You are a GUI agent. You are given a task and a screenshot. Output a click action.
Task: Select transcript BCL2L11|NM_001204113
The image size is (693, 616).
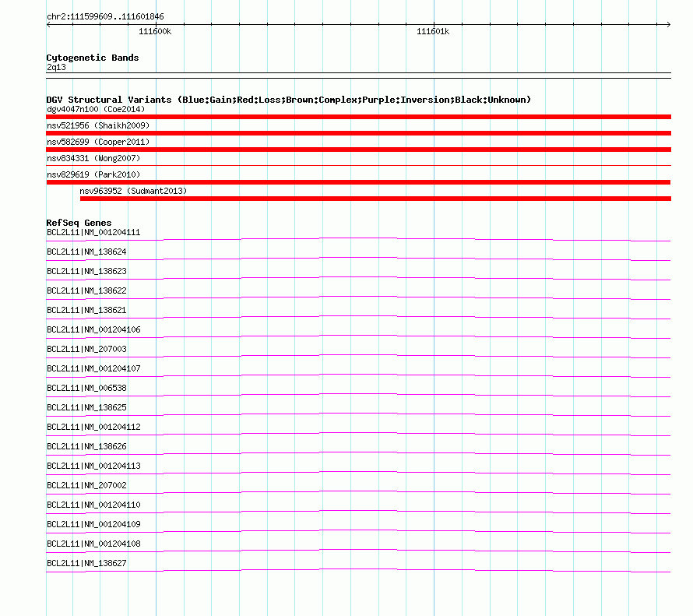tap(93, 466)
